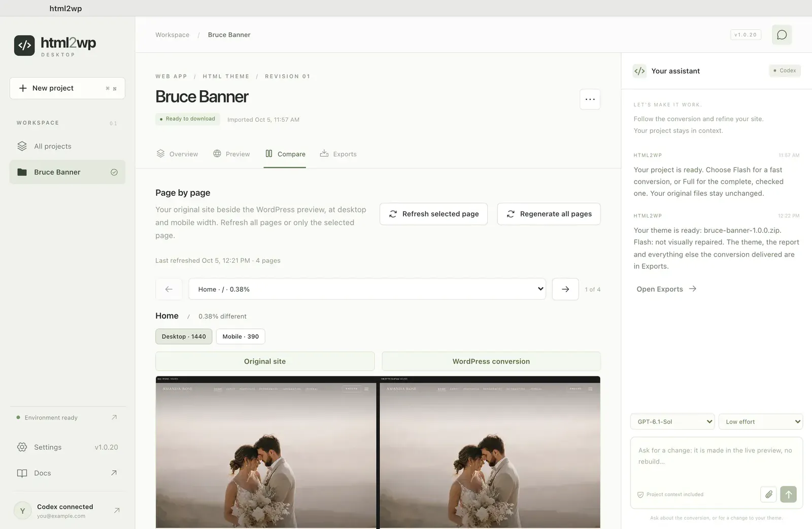This screenshot has height=529, width=812.
Task: Click the All projects layers icon
Action: (22, 146)
